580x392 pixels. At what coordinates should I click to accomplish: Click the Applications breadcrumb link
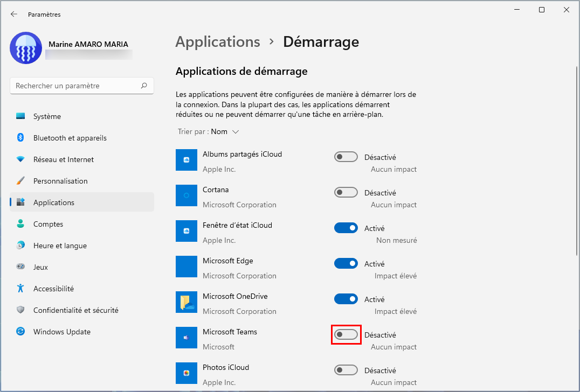point(218,42)
